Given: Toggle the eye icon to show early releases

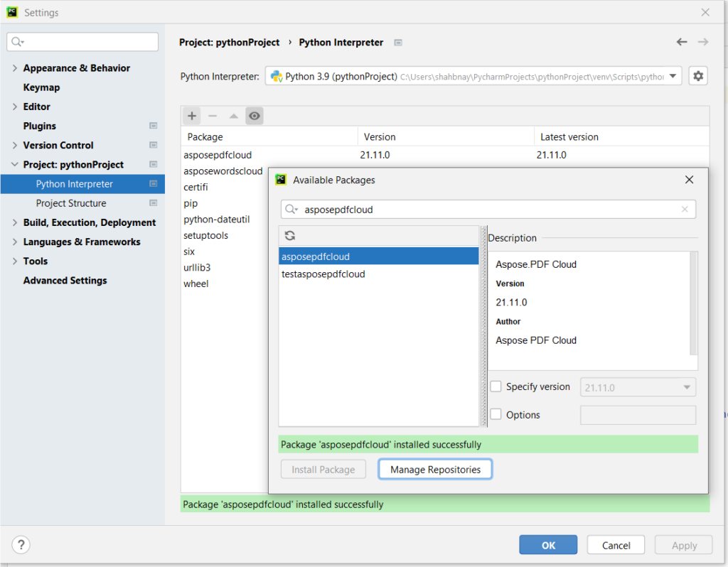Looking at the screenshot, I should coord(254,115).
